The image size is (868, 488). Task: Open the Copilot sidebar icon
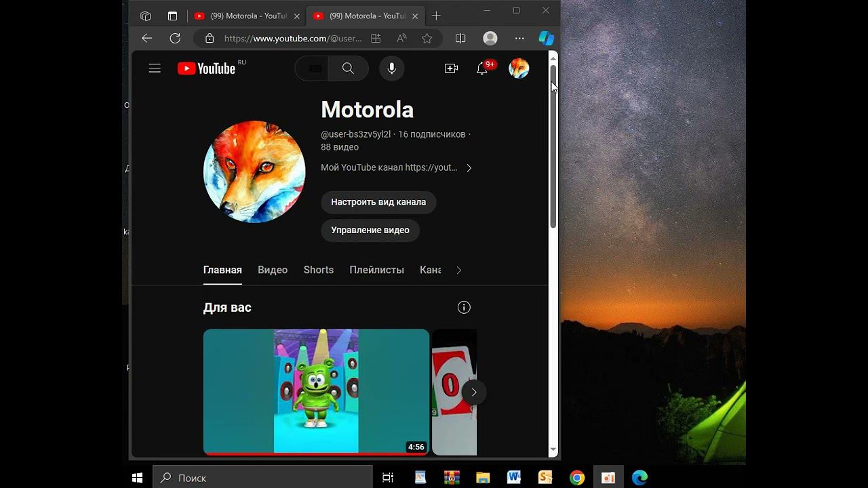[546, 39]
